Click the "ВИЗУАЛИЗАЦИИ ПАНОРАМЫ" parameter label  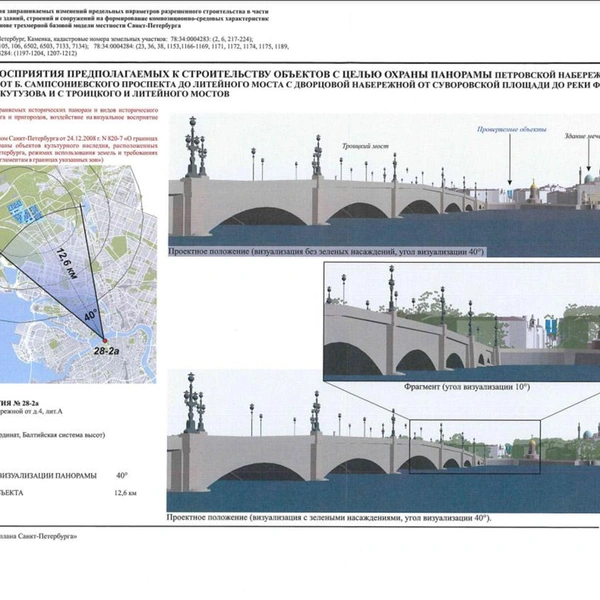click(x=48, y=476)
